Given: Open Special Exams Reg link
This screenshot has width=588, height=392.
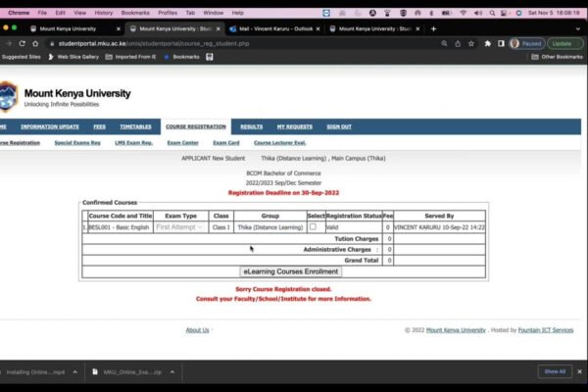Looking at the screenshot, I should tap(77, 143).
